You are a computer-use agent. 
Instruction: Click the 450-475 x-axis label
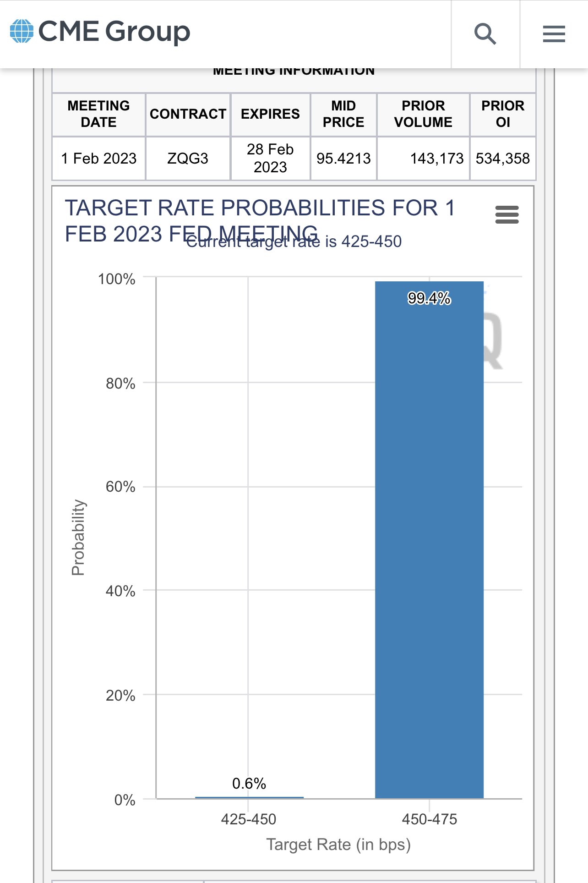(429, 819)
